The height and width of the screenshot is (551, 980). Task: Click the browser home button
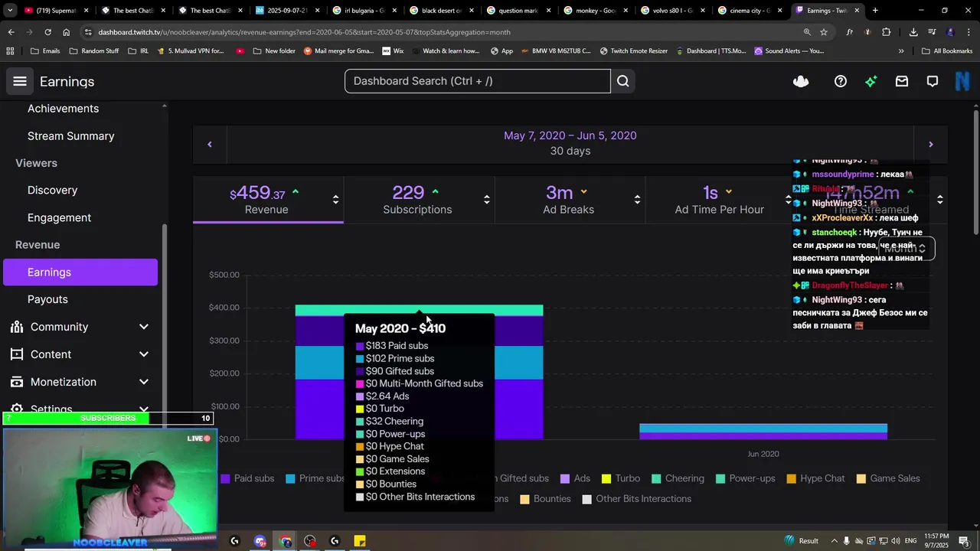point(67,32)
